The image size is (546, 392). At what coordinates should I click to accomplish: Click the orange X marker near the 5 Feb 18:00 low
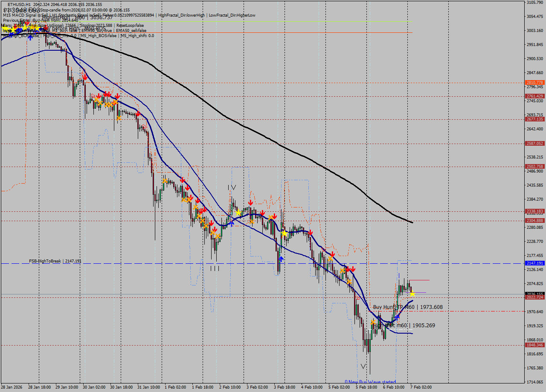373,322
